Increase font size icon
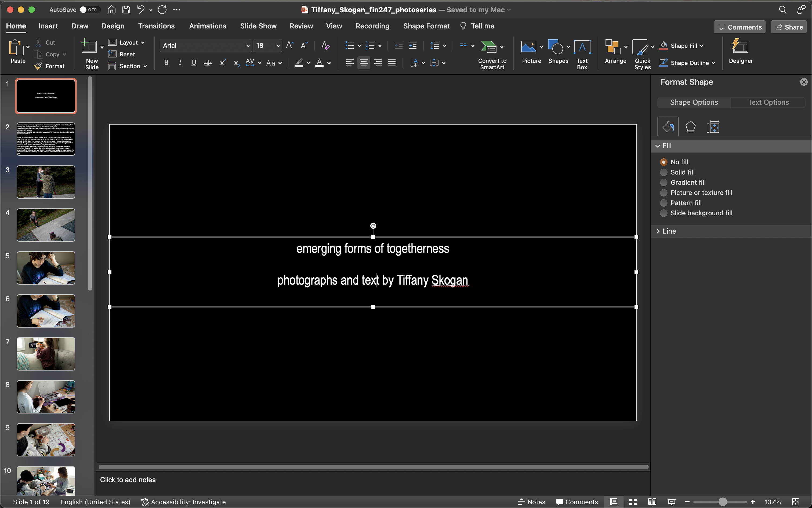812x508 pixels. [289, 45]
